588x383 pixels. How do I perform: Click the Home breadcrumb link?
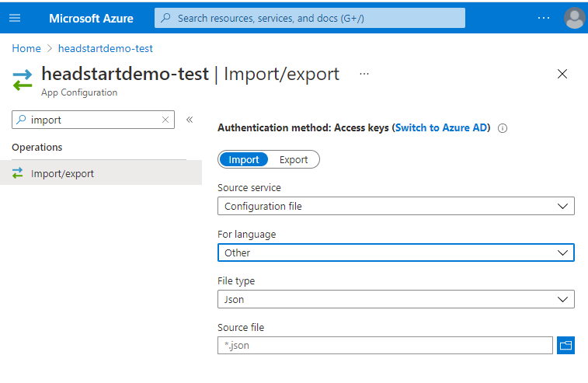26,48
